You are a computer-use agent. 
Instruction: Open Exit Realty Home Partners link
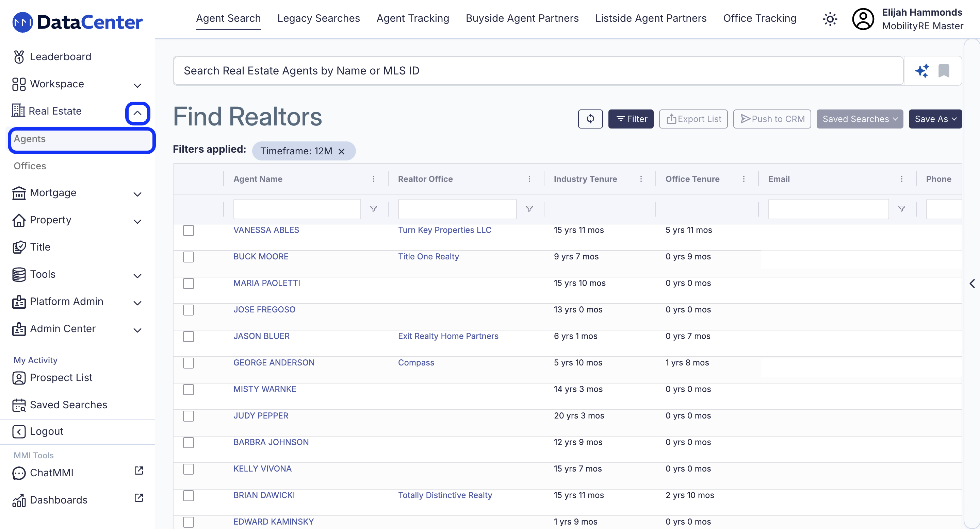tap(448, 336)
